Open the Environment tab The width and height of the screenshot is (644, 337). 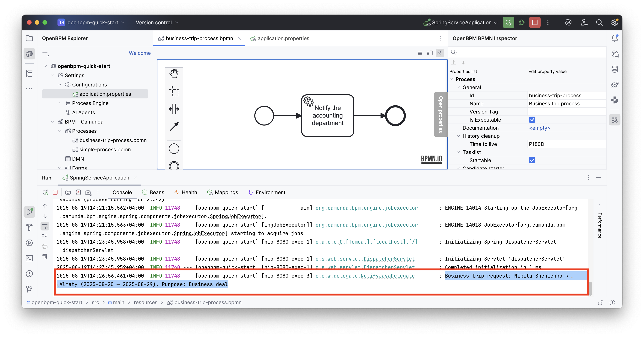(267, 192)
